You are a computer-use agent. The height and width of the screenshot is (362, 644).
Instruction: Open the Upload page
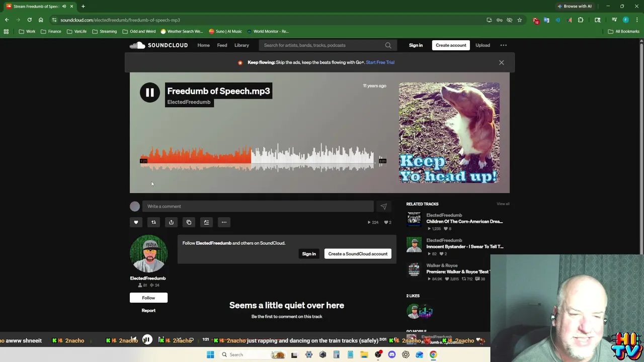coord(482,45)
